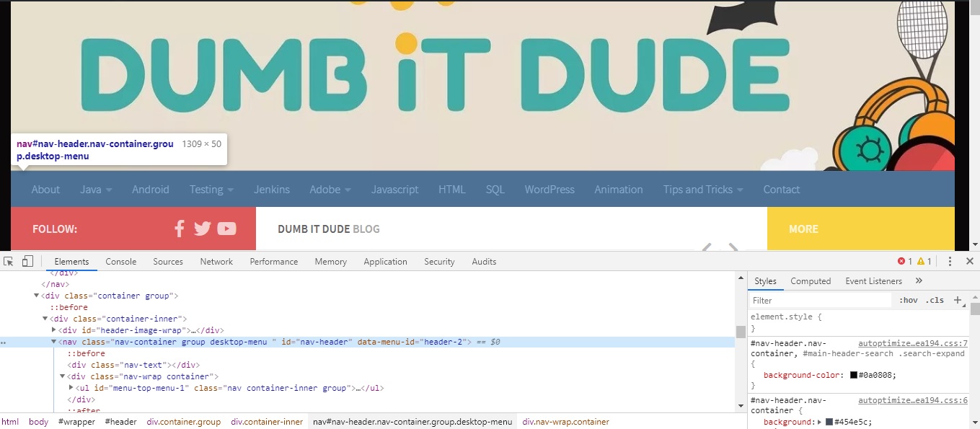980x429 pixels.
Task: Switch to the Console tab
Action: 120,261
